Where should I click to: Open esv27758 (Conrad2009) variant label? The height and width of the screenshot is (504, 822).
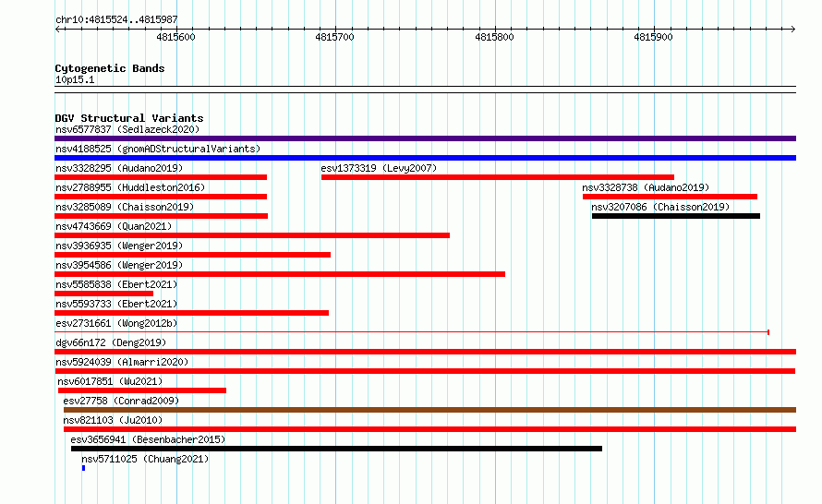click(121, 401)
